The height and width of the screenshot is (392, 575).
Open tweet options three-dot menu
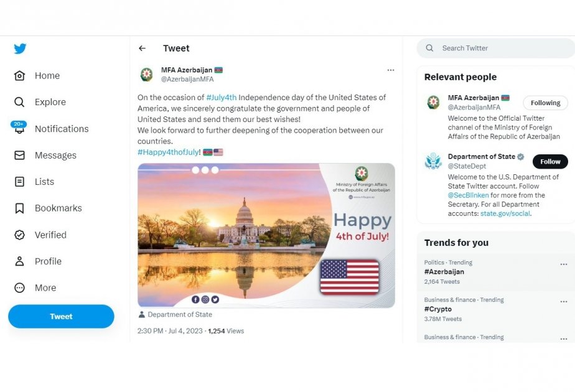[391, 70]
